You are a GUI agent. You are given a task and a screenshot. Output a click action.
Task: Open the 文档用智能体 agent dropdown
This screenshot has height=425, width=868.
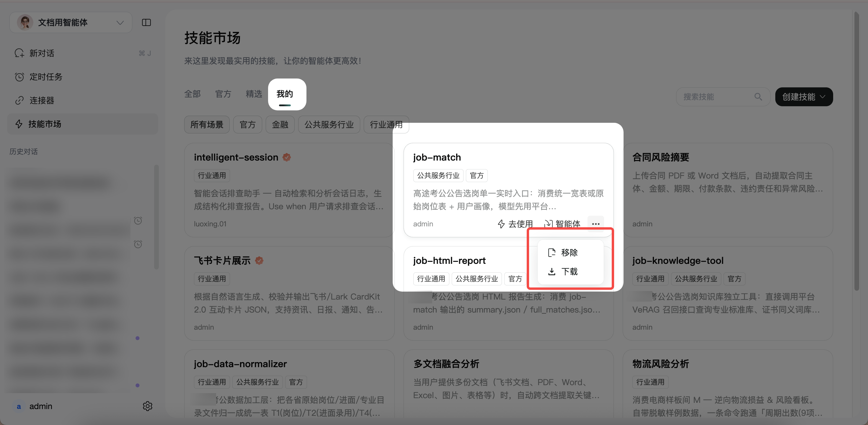point(71,22)
